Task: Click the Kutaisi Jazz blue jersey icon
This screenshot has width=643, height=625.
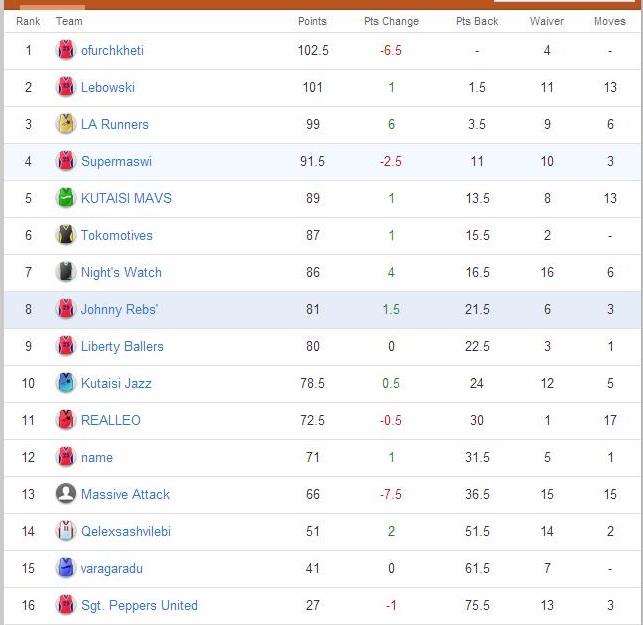Action: (66, 383)
